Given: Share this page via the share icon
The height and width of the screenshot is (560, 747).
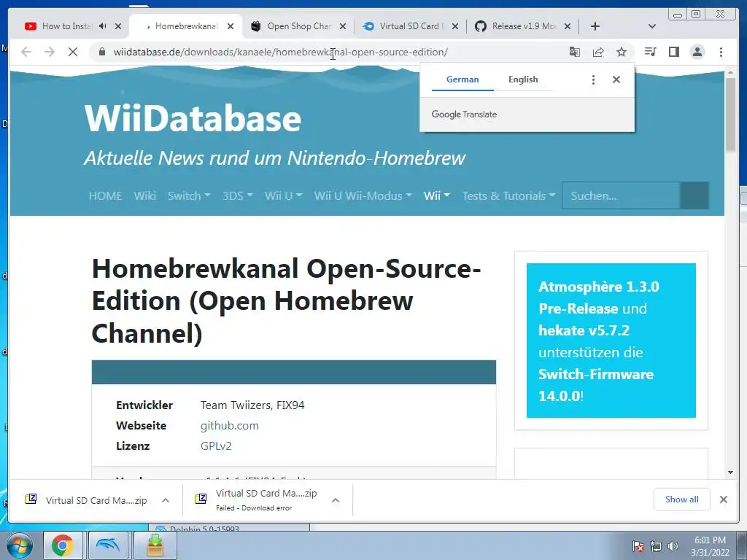Looking at the screenshot, I should point(598,52).
